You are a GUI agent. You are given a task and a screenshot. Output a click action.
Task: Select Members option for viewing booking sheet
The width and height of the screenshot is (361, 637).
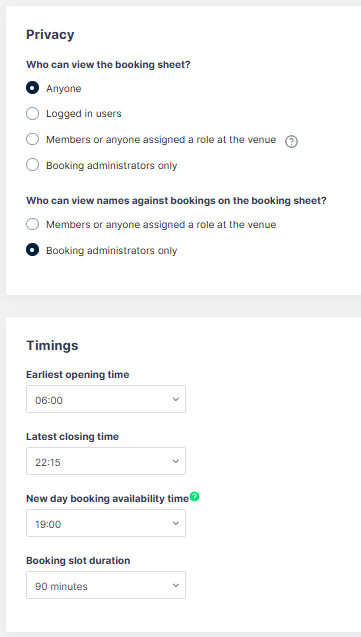(x=32, y=139)
